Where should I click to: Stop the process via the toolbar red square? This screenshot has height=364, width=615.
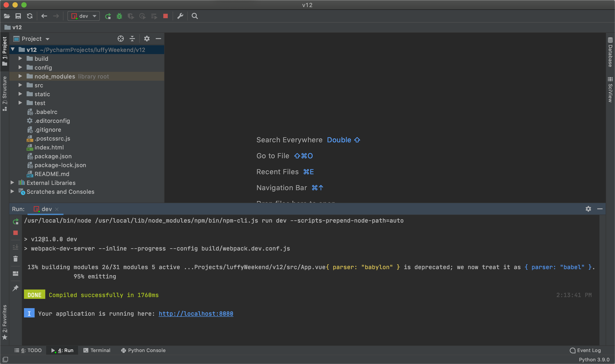(166, 16)
